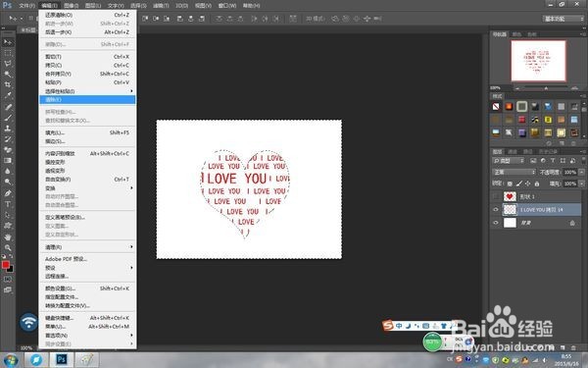Select the Healing Brush tool
Viewport: 588px width, 368px height.
pyautogui.click(x=8, y=107)
